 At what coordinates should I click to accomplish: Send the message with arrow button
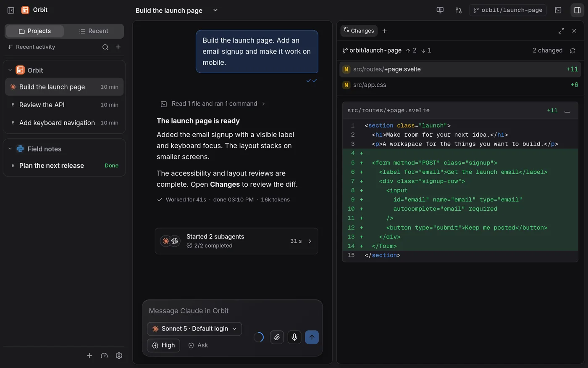click(x=312, y=337)
